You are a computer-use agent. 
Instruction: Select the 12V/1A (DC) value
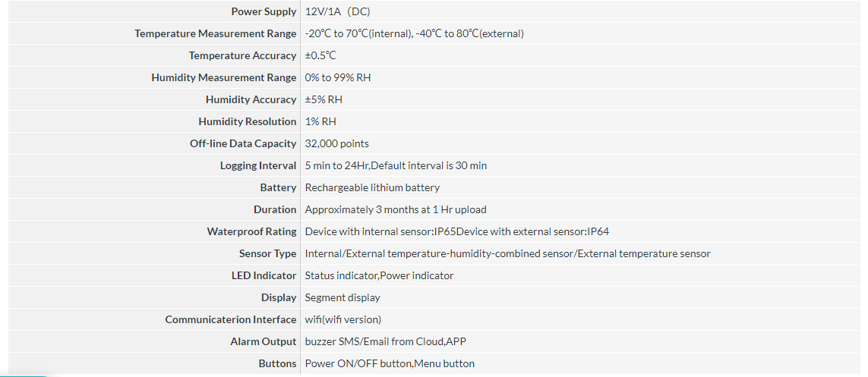337,11
